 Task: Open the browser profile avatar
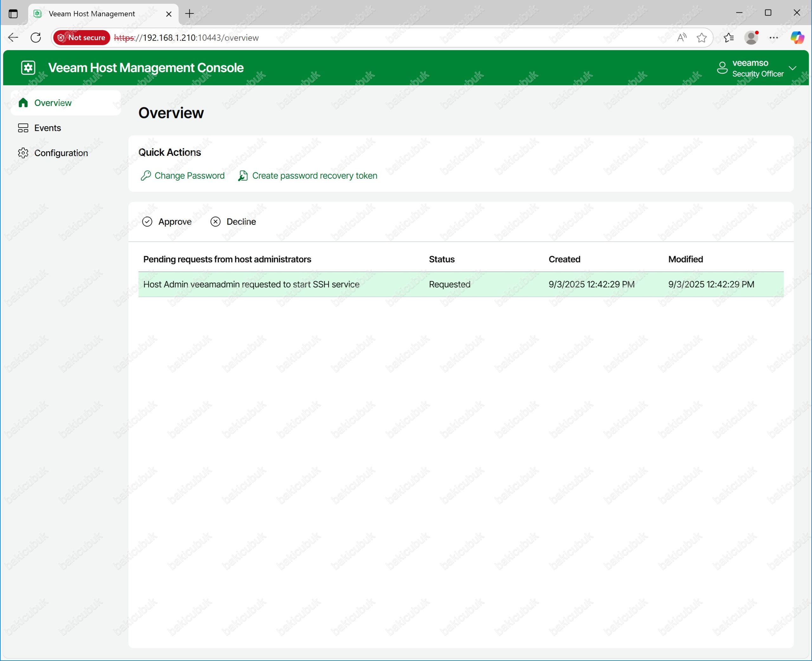point(751,38)
